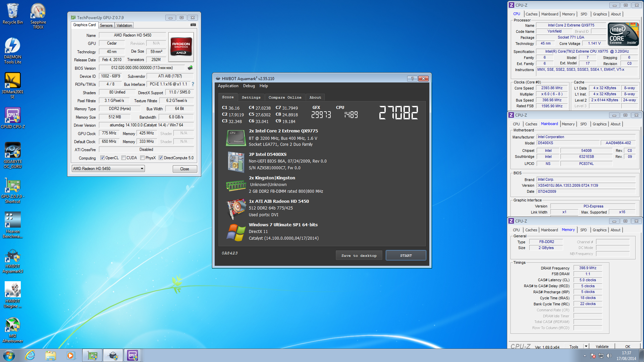644x362 pixels.
Task: Click the system clock 17:37
Action: click(x=626, y=353)
